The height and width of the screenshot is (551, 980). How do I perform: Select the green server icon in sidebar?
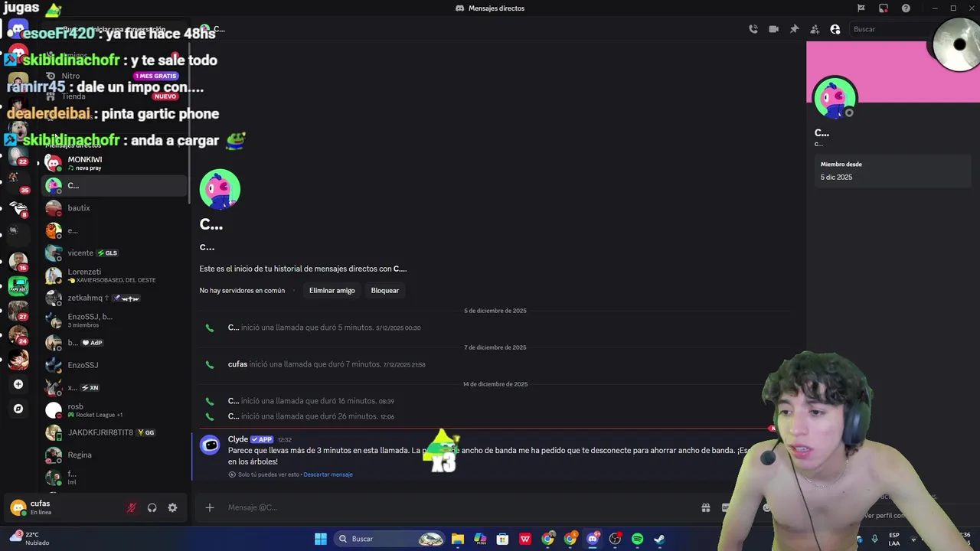click(x=18, y=285)
